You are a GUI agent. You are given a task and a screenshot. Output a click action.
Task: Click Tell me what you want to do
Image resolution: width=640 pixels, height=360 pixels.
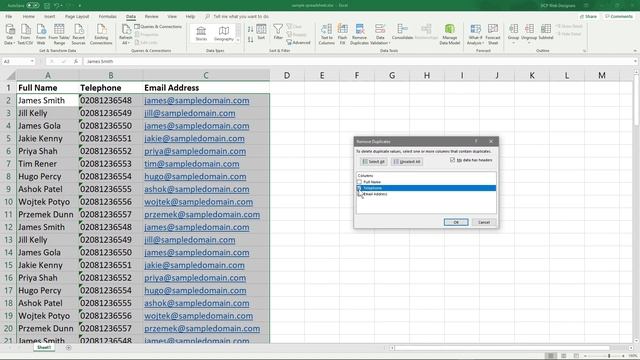[240, 16]
